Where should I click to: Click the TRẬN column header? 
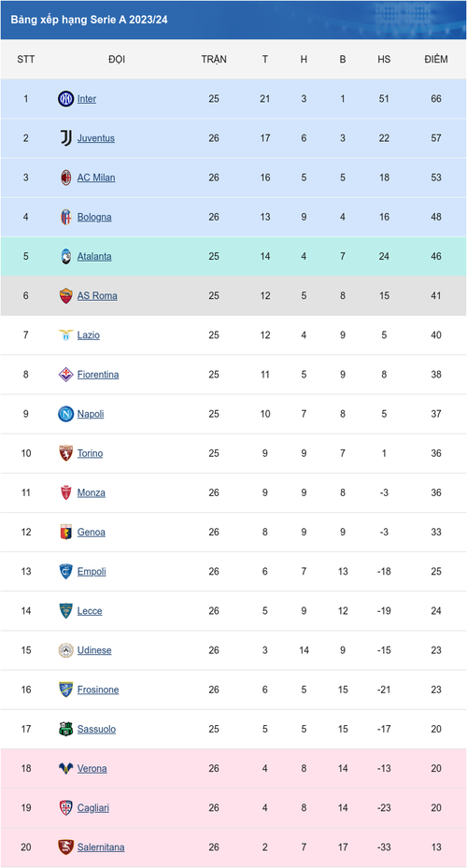tap(214, 60)
